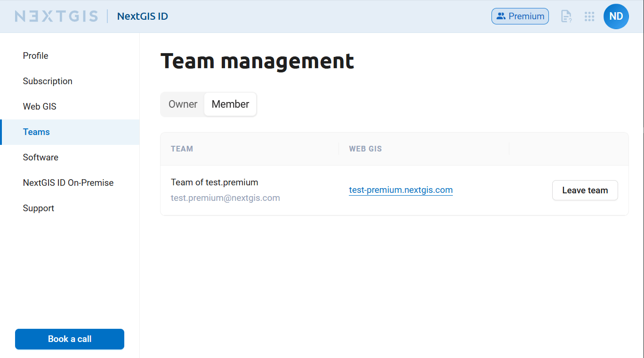The height and width of the screenshot is (358, 644).
Task: Click the Team management heading
Action: click(257, 61)
